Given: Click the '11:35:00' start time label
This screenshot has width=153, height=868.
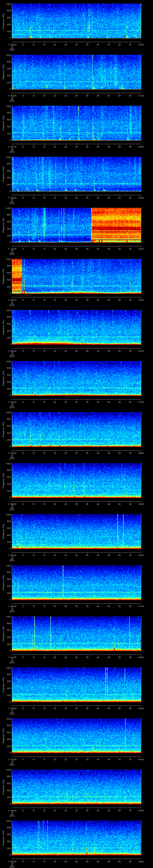Looking at the screenshot, I should coord(12,351).
